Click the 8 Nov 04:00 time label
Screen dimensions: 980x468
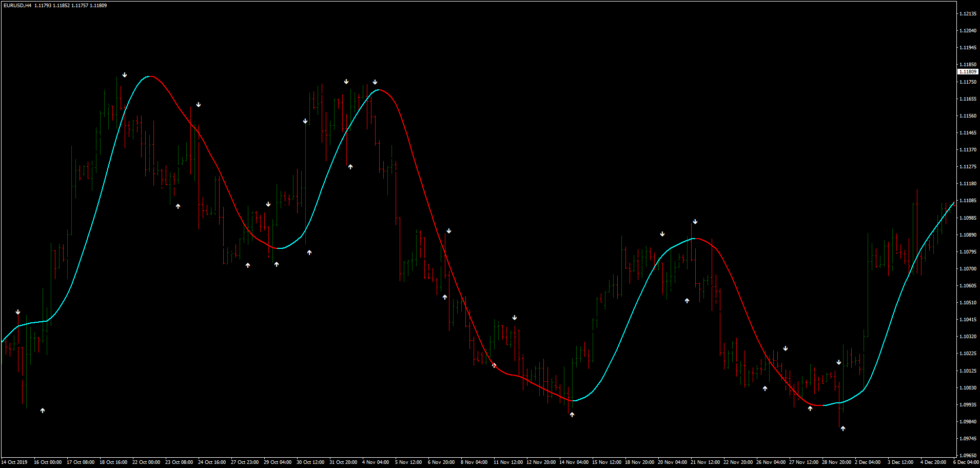click(x=474, y=462)
